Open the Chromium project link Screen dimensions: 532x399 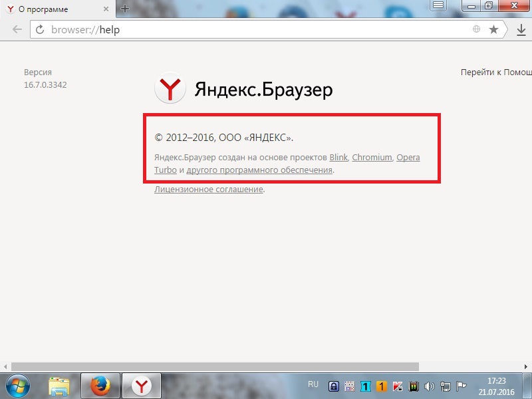(x=372, y=158)
